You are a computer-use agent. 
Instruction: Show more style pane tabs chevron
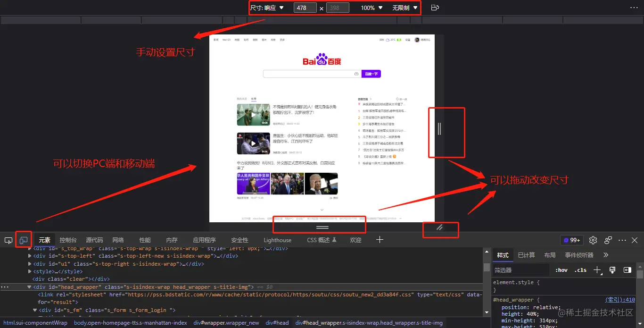coord(606,255)
